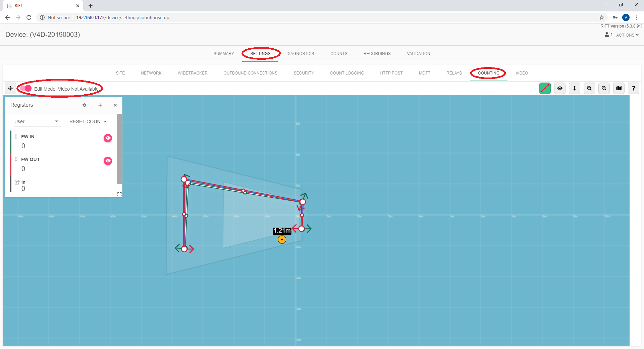Viewport: 644px width, 349px height.
Task: Hide the FW IN register line
Action: tap(108, 138)
